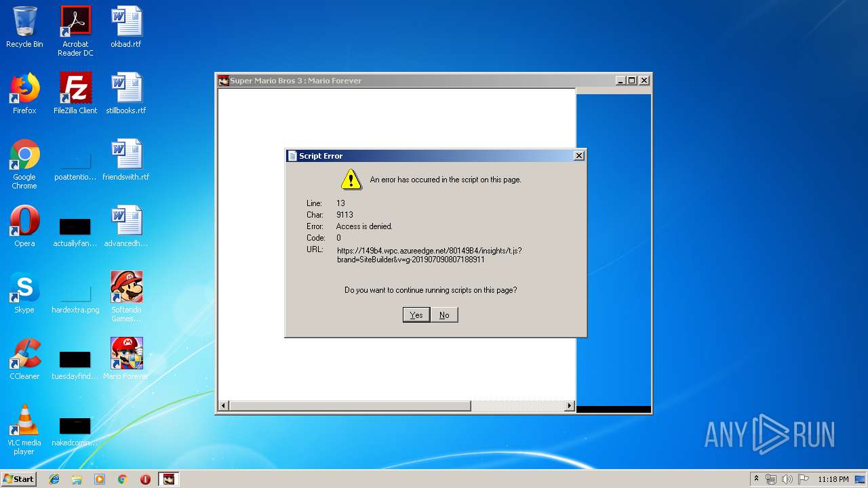Viewport: 868px width, 488px height.
Task: Click the network tray icon
Action: click(x=771, y=479)
